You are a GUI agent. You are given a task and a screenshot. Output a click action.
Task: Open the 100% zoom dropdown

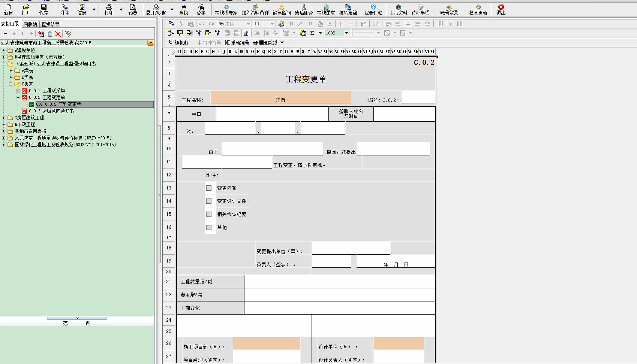point(346,33)
